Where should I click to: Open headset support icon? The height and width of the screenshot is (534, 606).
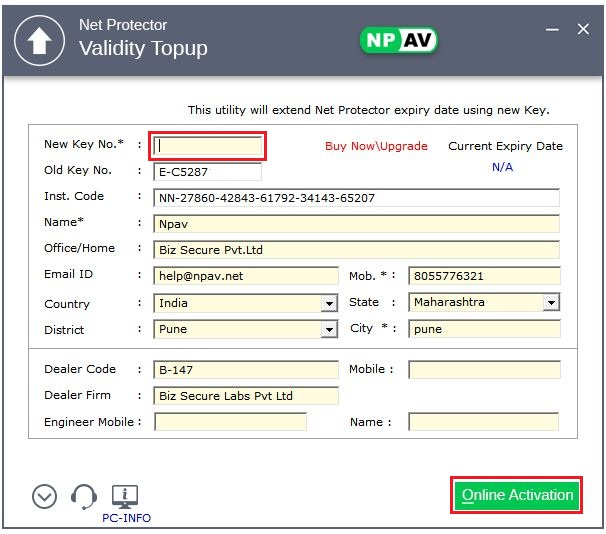pos(84,496)
